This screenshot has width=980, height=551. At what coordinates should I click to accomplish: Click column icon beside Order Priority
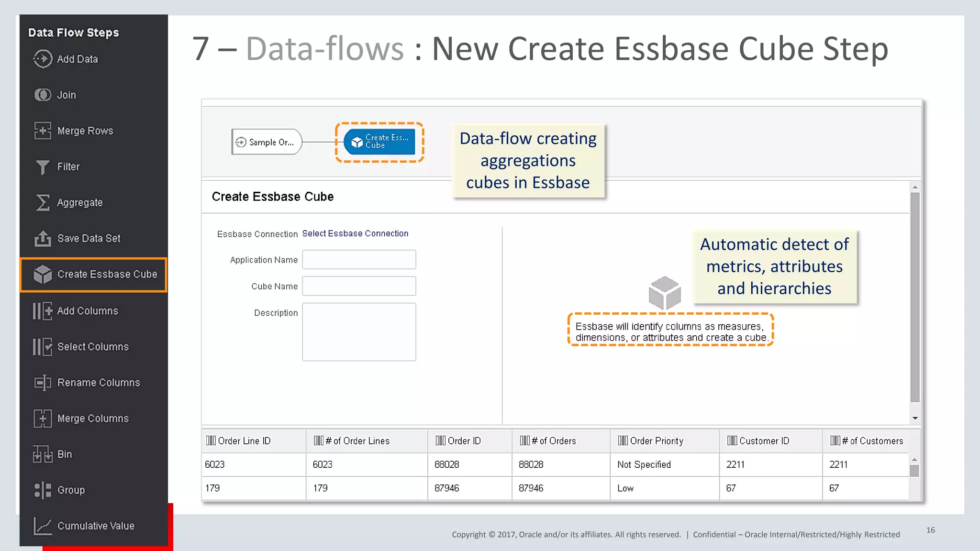click(623, 441)
